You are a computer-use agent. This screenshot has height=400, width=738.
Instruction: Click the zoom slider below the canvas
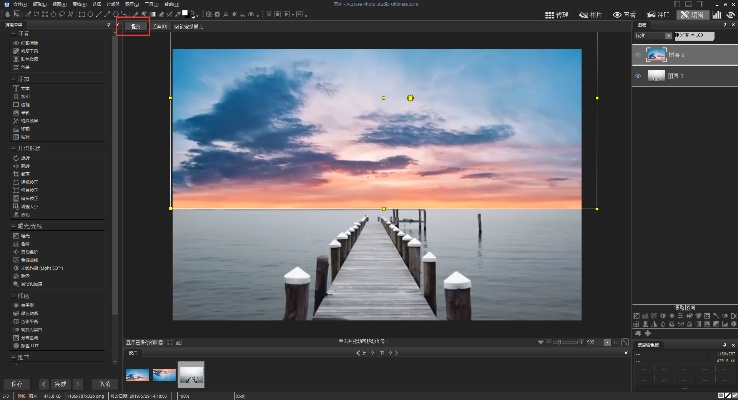click(566, 343)
